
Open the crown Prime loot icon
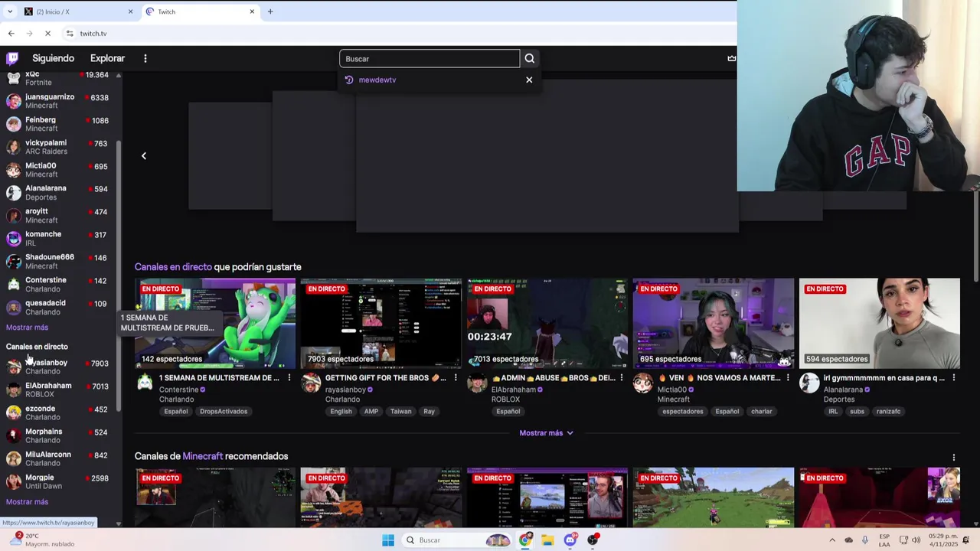coord(731,58)
